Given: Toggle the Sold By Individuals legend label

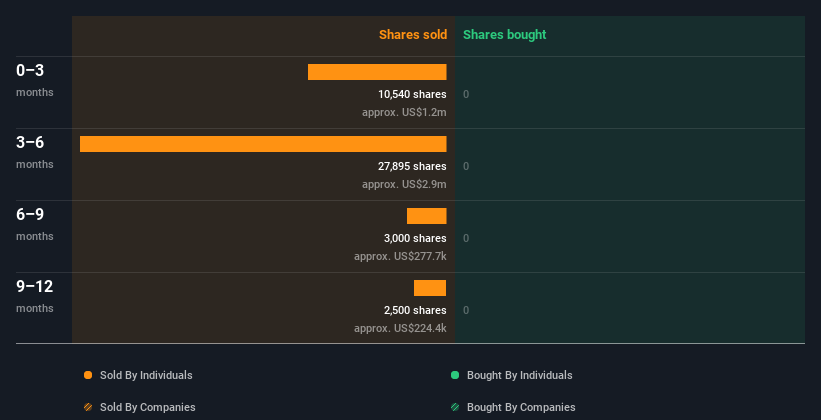Looking at the screenshot, I should pyautogui.click(x=146, y=375).
